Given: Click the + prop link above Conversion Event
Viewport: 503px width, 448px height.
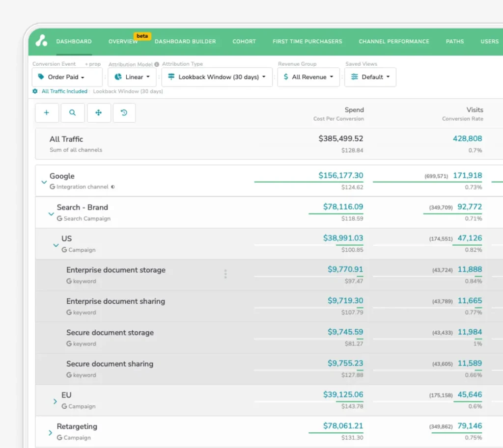Looking at the screenshot, I should tap(92, 64).
